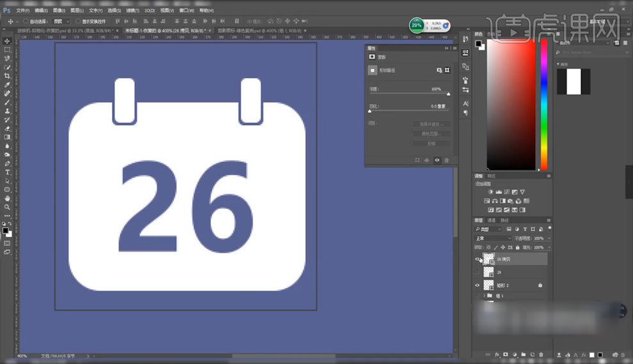This screenshot has width=633, height=364.
Task: Click the canvas horizontal scrollbar
Action: click(283, 356)
